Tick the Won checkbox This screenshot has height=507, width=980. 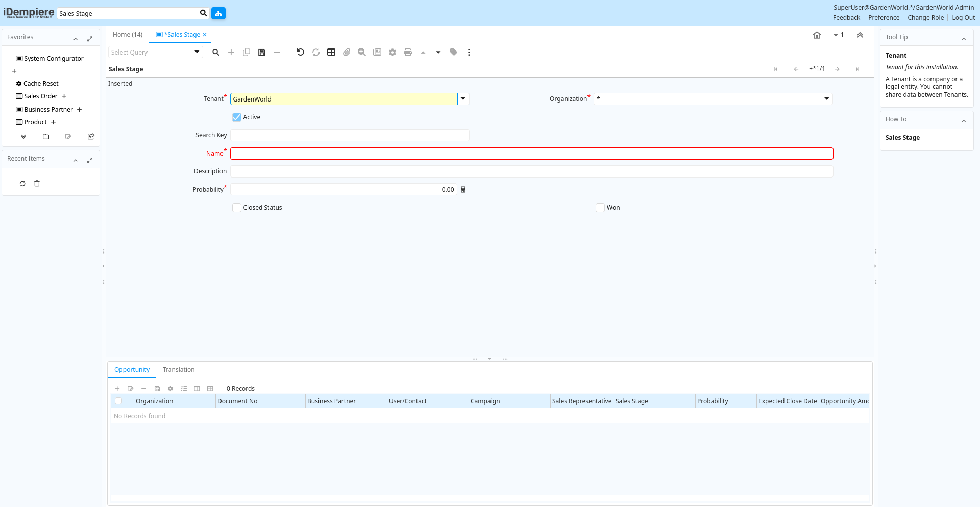coord(600,208)
